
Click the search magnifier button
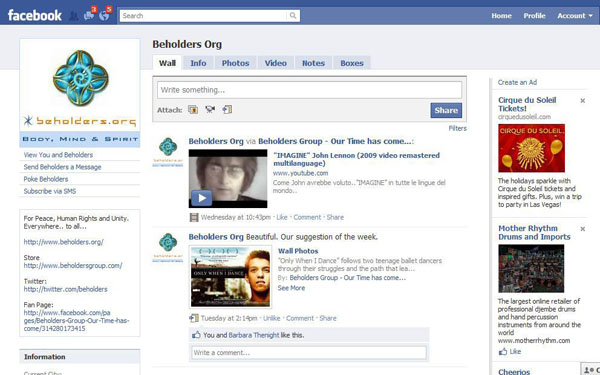293,16
